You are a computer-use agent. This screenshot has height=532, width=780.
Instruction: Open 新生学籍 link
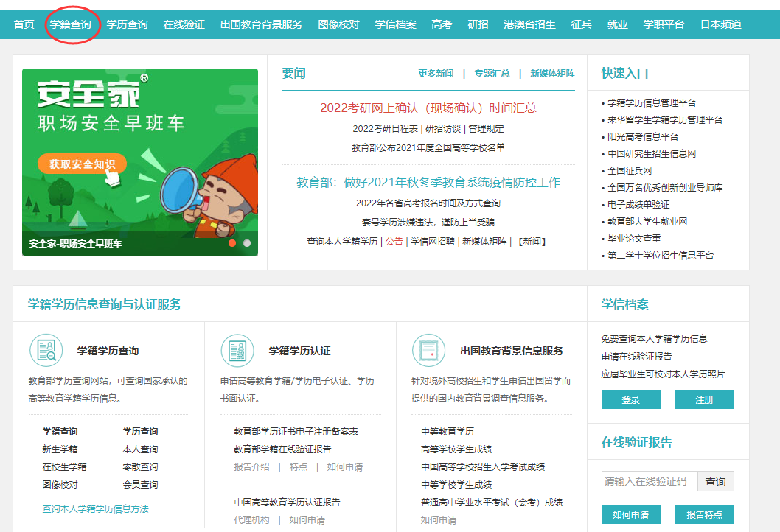[x=60, y=449]
